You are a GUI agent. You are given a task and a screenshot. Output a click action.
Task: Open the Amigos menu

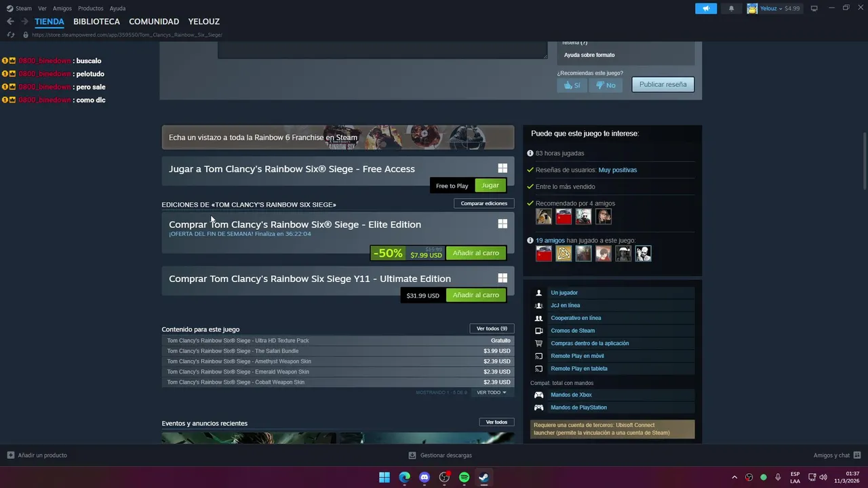coord(62,8)
